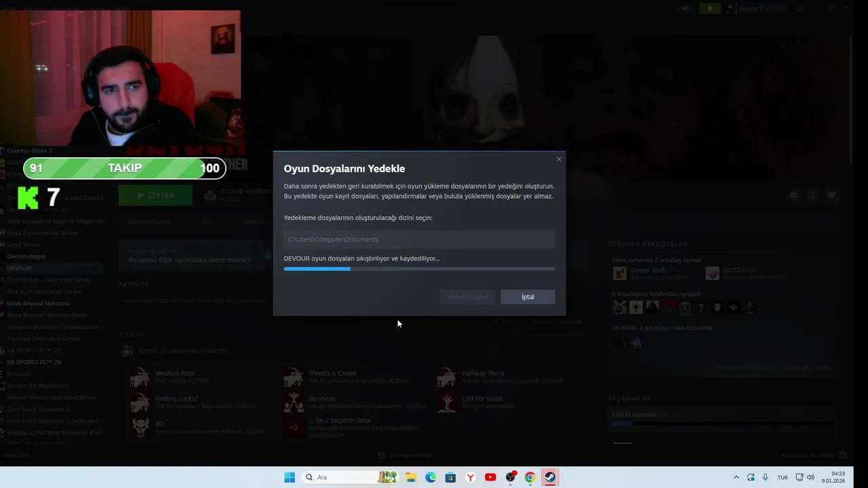Select Escape the Backrooms in the library
Image resolution: width=868 pixels, height=488 pixels.
(38, 386)
